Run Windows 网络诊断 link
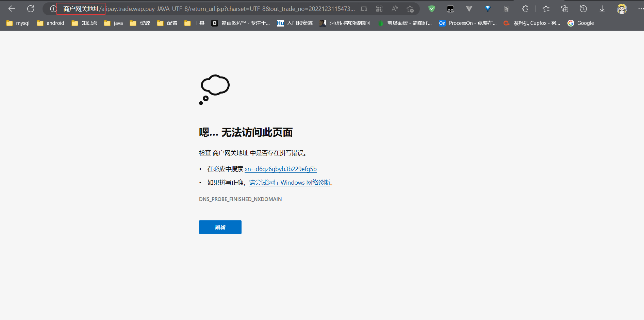This screenshot has height=320, width=644. tap(290, 183)
